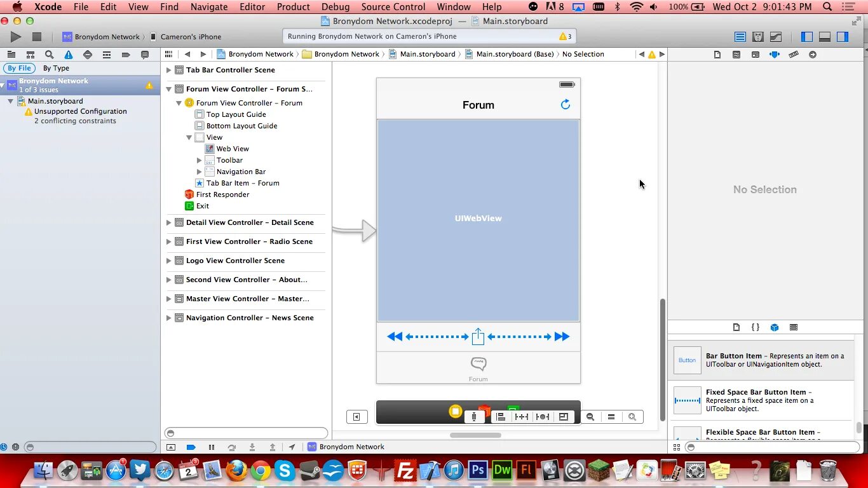Open the Product menu
The image size is (868, 488).
click(294, 7)
